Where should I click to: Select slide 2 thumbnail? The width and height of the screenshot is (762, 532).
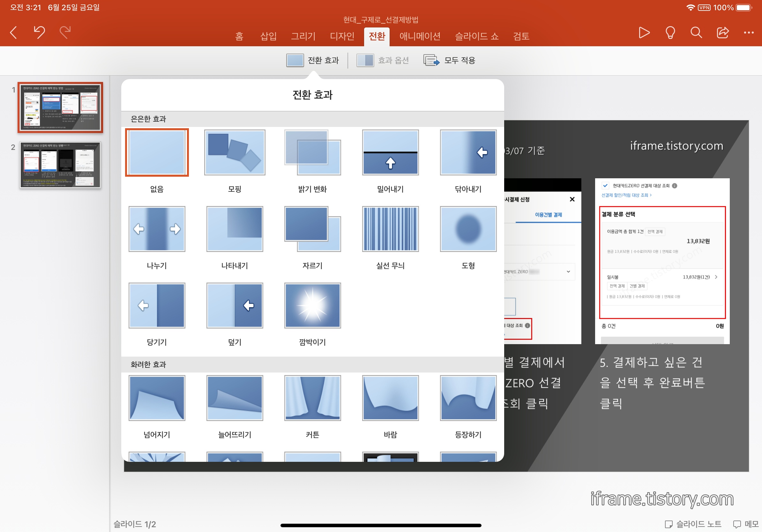[x=60, y=165]
